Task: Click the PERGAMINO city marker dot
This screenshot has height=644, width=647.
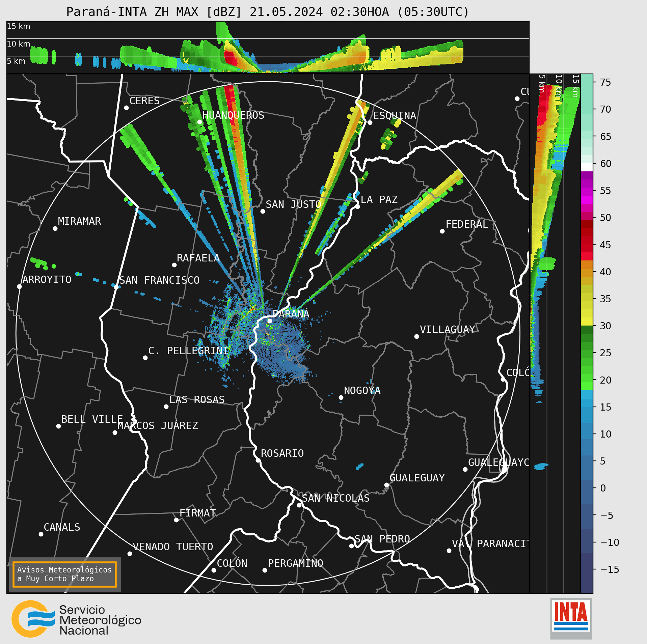Action: (x=265, y=570)
